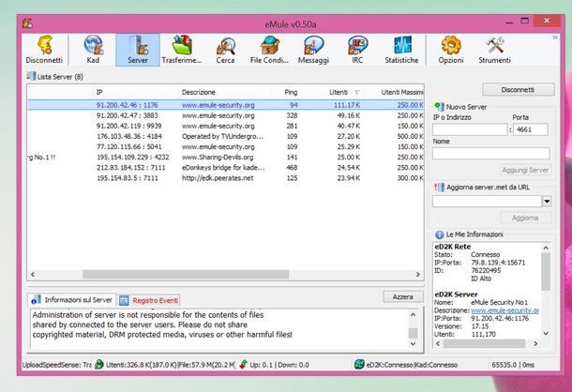Click the users icon in status bar

click(99, 364)
